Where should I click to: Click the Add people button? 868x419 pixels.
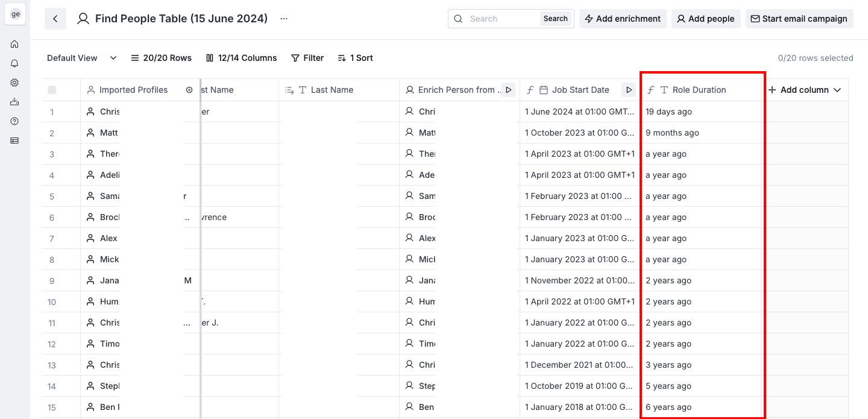point(705,19)
